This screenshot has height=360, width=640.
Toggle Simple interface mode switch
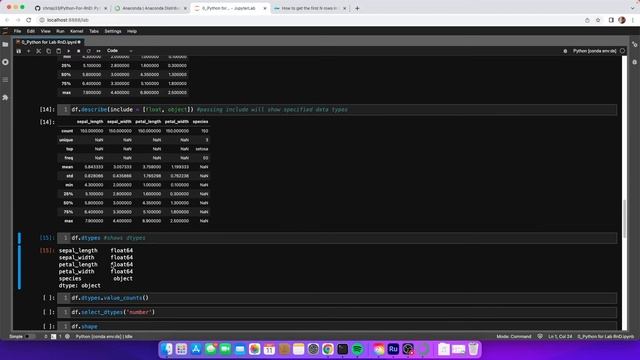coord(30,336)
